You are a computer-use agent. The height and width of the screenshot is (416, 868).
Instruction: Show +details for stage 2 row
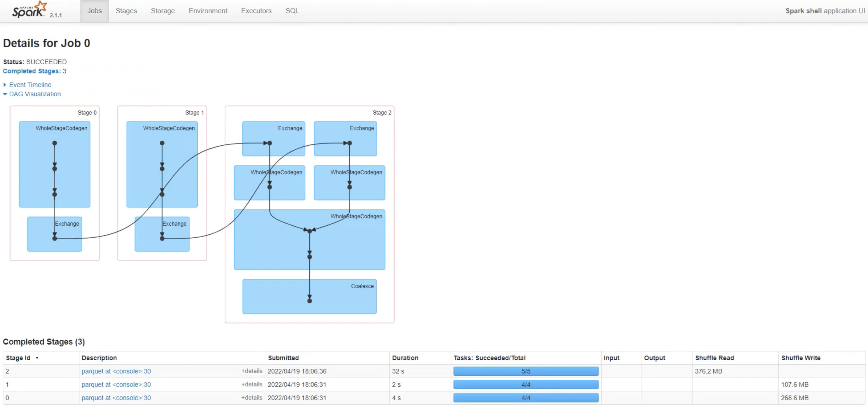251,371
